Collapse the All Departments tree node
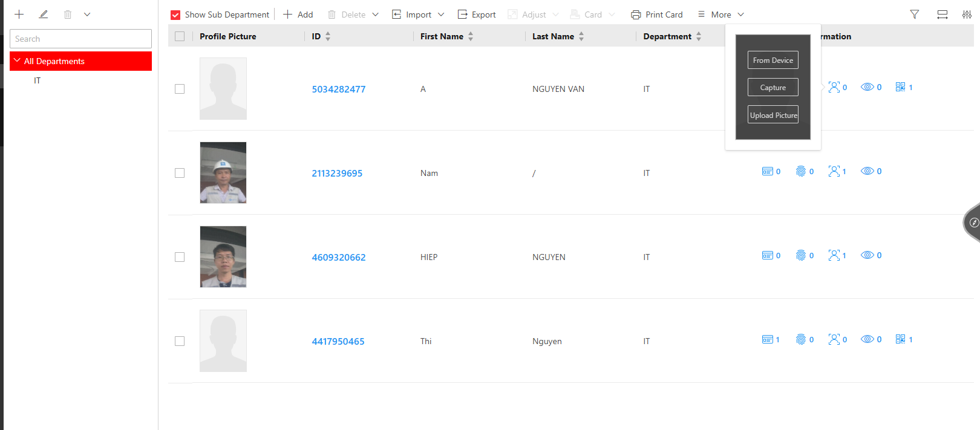The height and width of the screenshot is (430, 980). click(17, 60)
